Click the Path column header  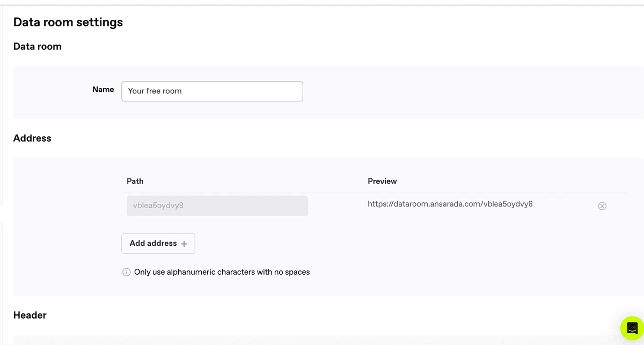pyautogui.click(x=135, y=181)
